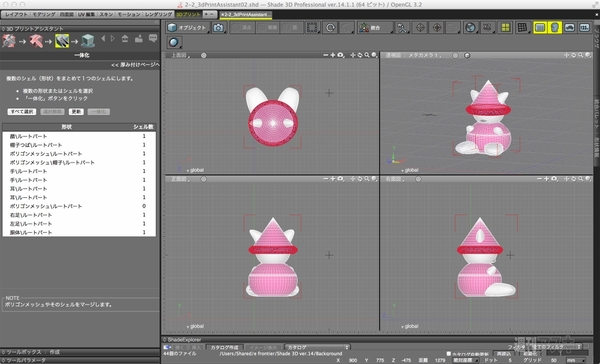Screen dimensions: 600x364
Task: Click the assistant export tray icon
Action: [139, 39]
